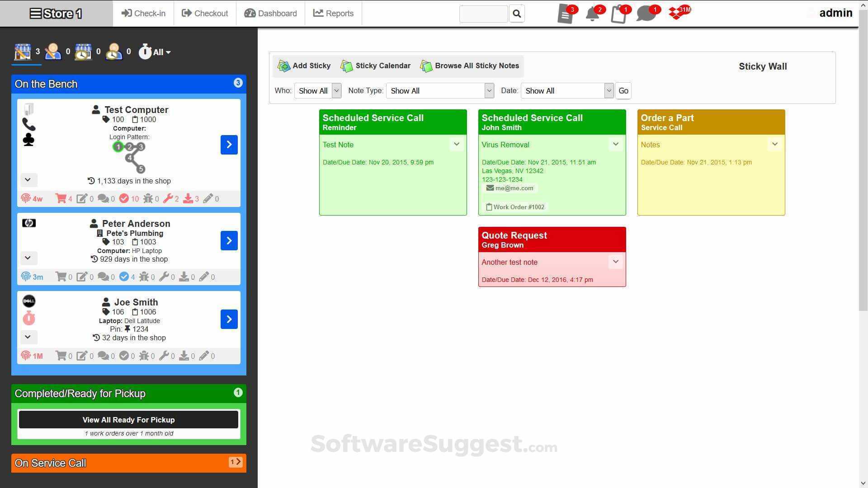Collapse the Virus Removal sticky note
The image size is (868, 488).
616,144
